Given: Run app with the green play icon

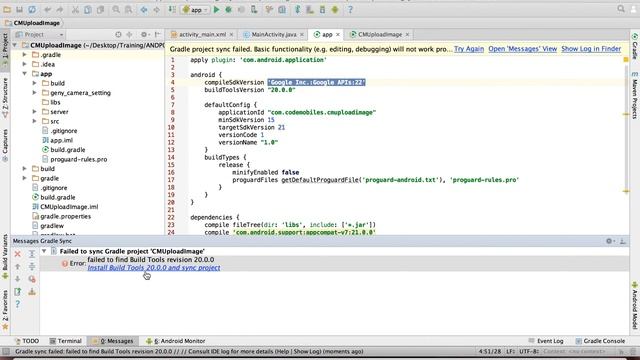Looking at the screenshot, I should (216, 9).
